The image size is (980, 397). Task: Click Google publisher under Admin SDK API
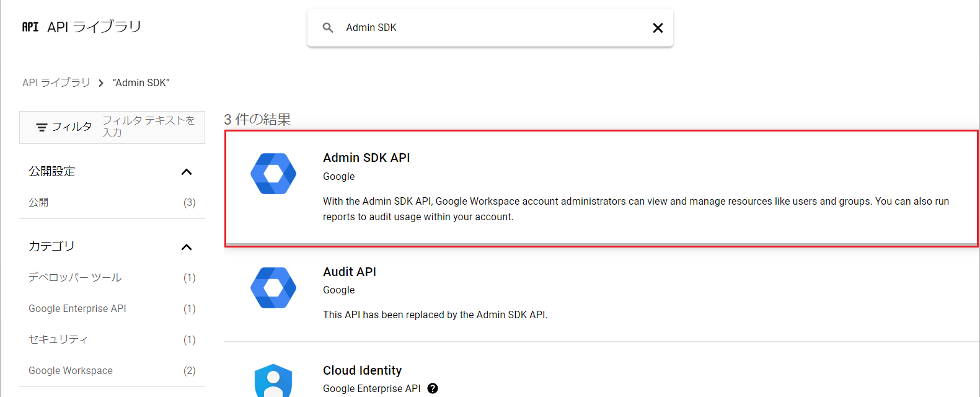click(x=339, y=176)
